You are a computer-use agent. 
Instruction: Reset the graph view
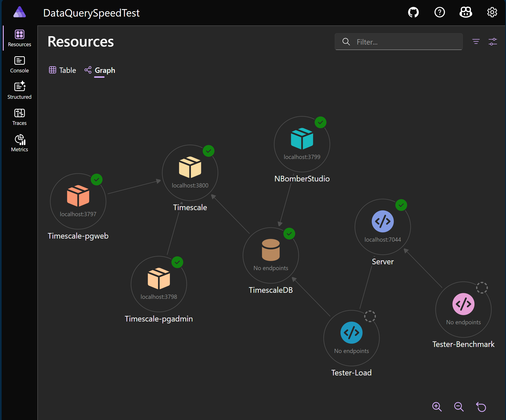(481, 407)
